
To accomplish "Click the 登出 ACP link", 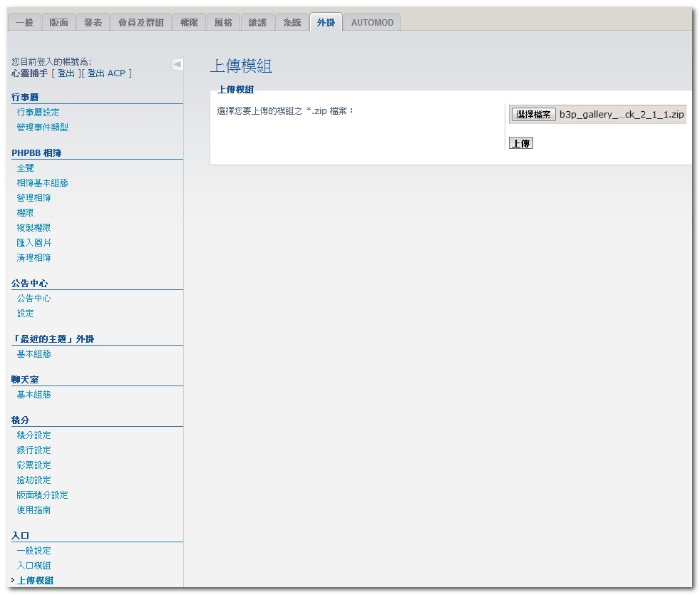I will [105, 73].
